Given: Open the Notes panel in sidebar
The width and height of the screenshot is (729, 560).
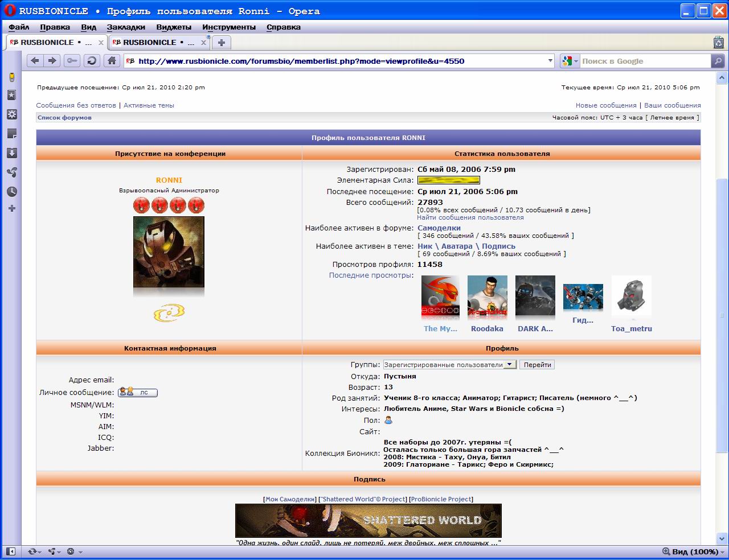Looking at the screenshot, I should point(11,134).
